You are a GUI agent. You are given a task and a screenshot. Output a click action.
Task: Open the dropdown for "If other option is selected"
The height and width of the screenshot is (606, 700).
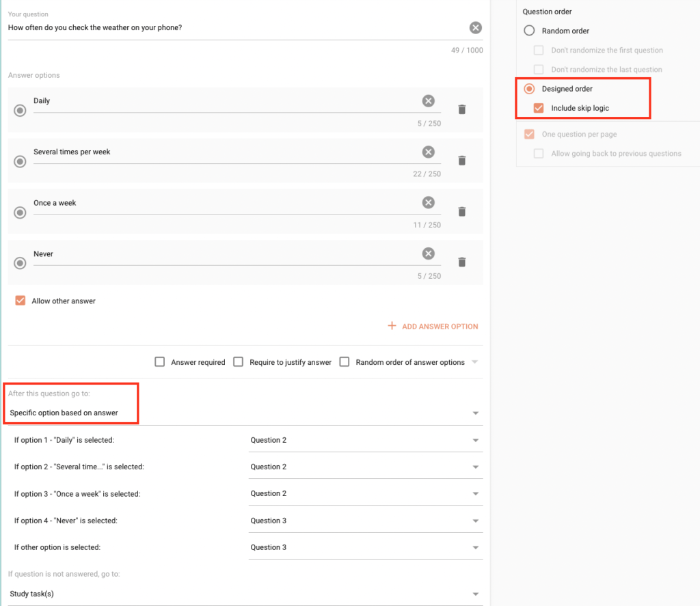click(476, 547)
